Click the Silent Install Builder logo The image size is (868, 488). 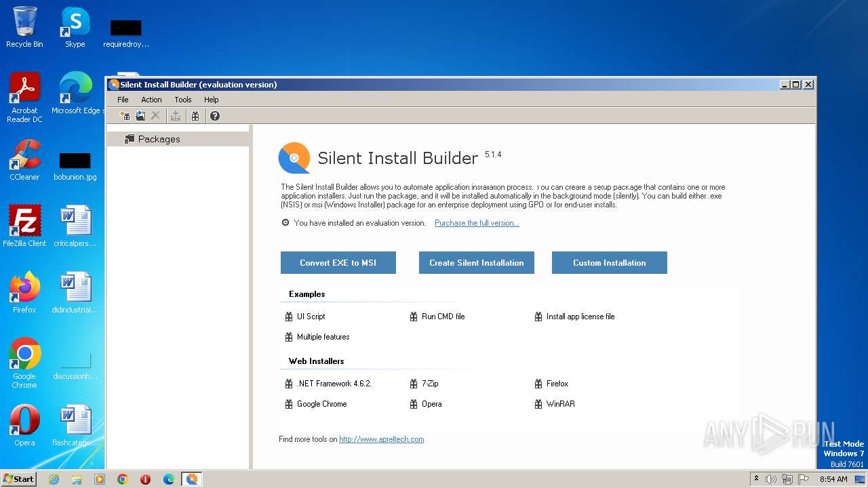point(294,158)
